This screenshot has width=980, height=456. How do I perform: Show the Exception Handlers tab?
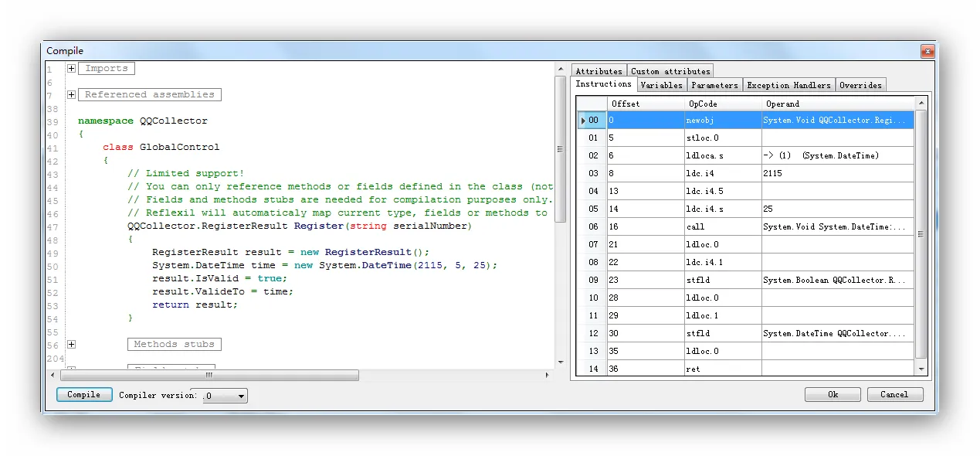[x=788, y=85]
